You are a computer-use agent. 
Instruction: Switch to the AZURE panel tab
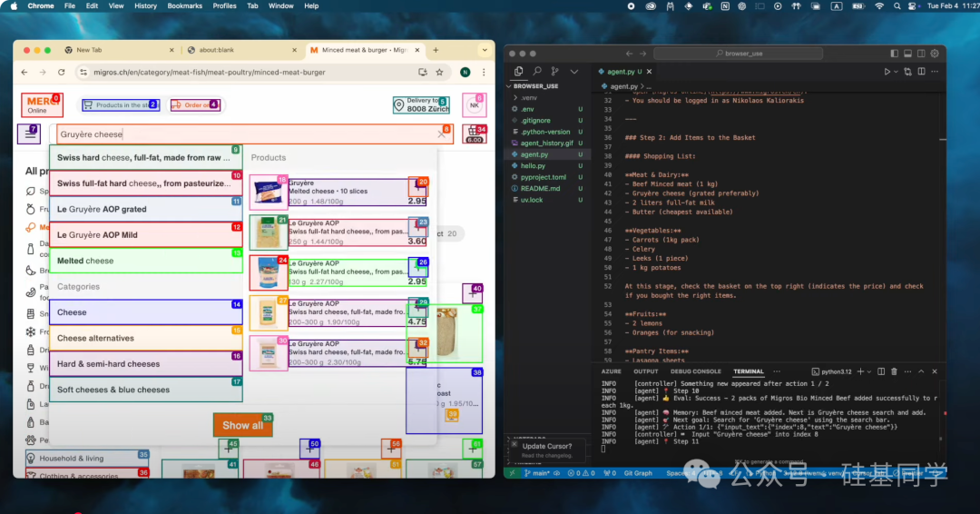611,371
